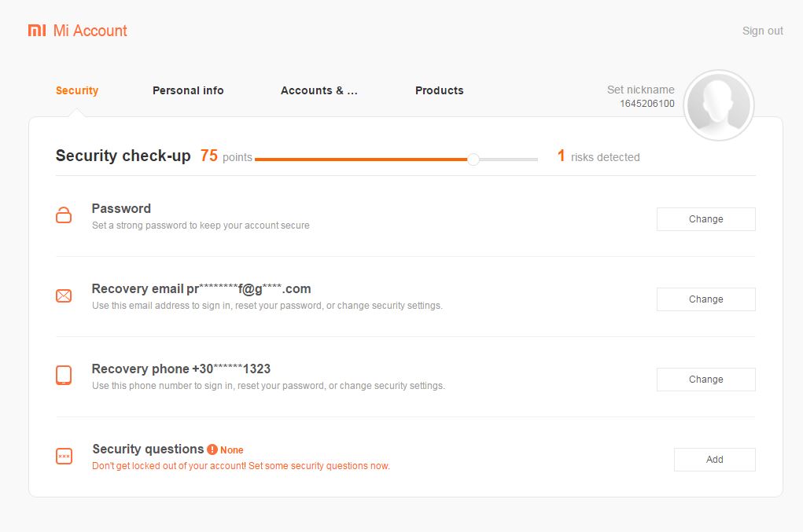Click the security score slider handle
Image resolution: width=803 pixels, height=532 pixels.
473,159
